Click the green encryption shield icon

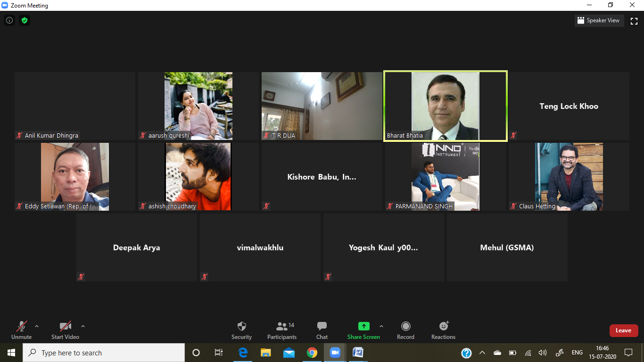pyautogui.click(x=25, y=20)
